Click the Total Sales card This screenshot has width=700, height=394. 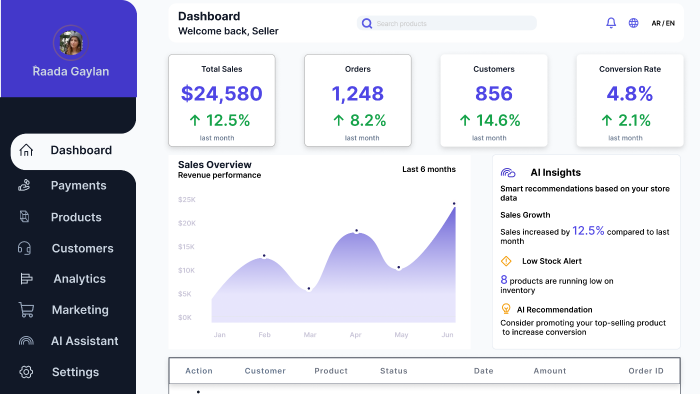click(221, 100)
